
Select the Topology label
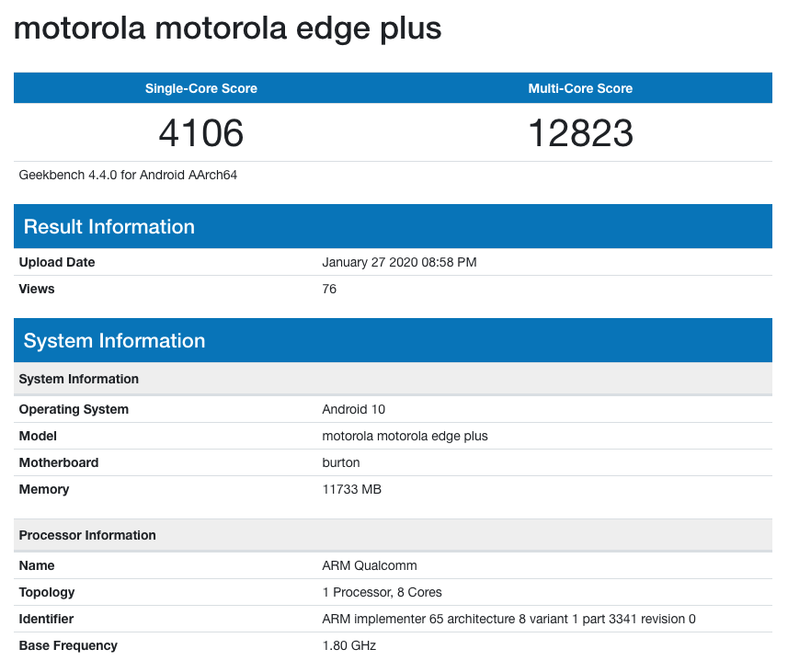coord(47,593)
